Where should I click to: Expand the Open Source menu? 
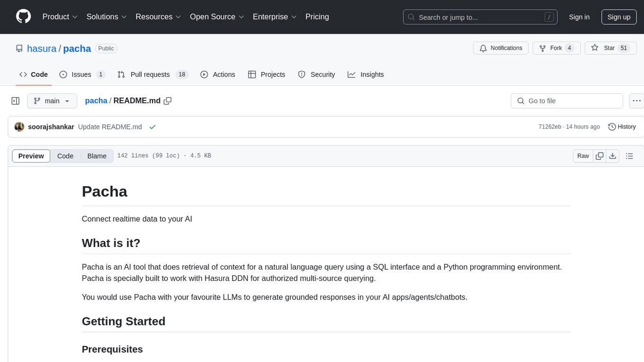point(217,17)
